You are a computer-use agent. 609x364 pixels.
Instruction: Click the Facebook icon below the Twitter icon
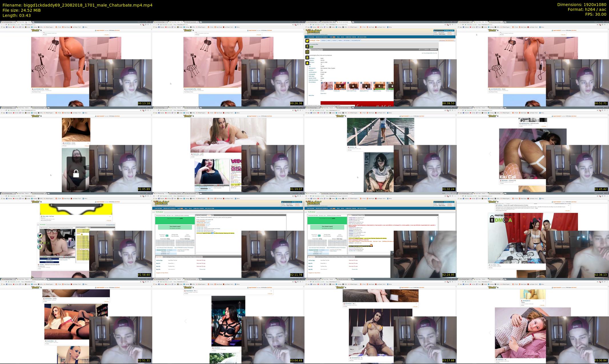(307, 46)
